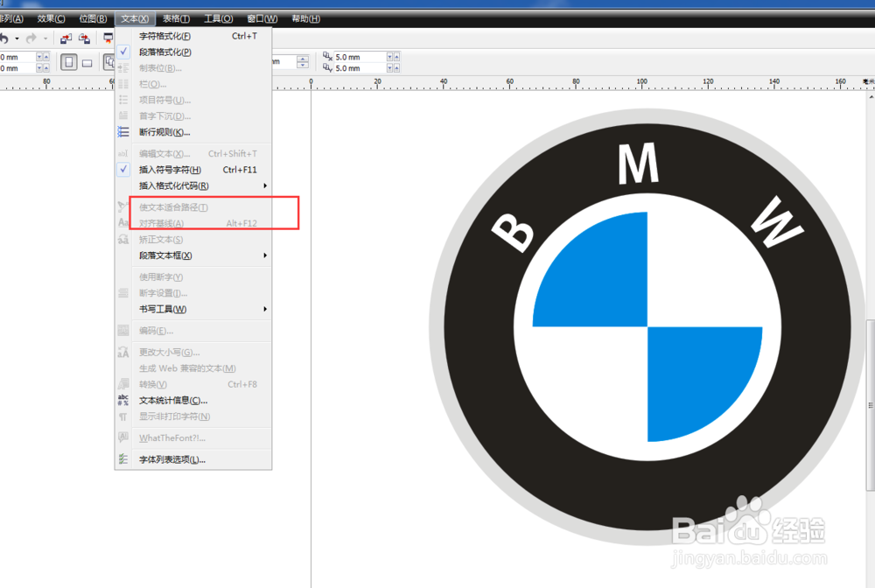Expand 书写工具(W) submenu
This screenshot has width=875, height=588.
tap(193, 309)
